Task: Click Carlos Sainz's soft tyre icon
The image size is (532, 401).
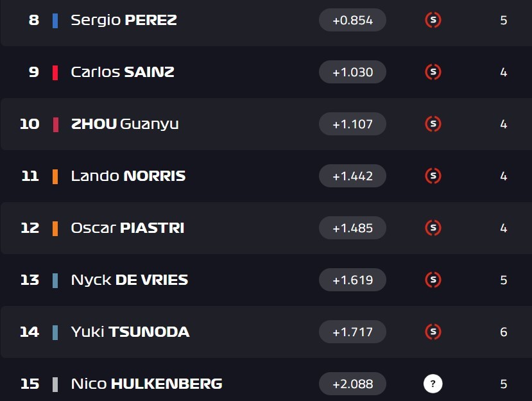Action: [433, 72]
